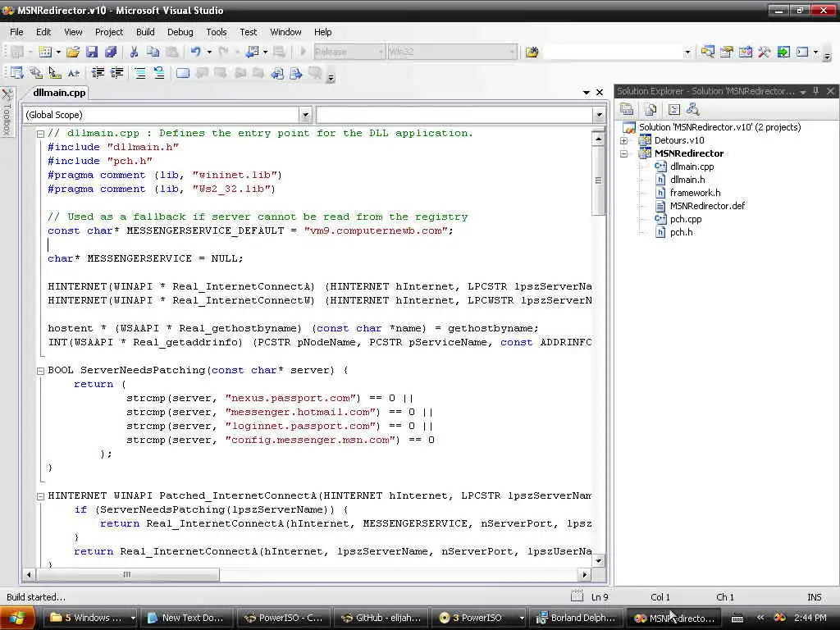The width and height of the screenshot is (840, 630).
Task: Save dllmain.cpp with the floppy icon
Action: (x=92, y=52)
